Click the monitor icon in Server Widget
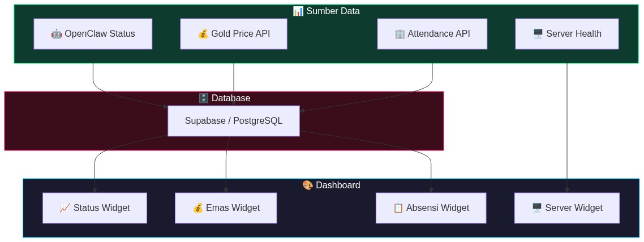The image size is (644, 242). click(x=537, y=208)
